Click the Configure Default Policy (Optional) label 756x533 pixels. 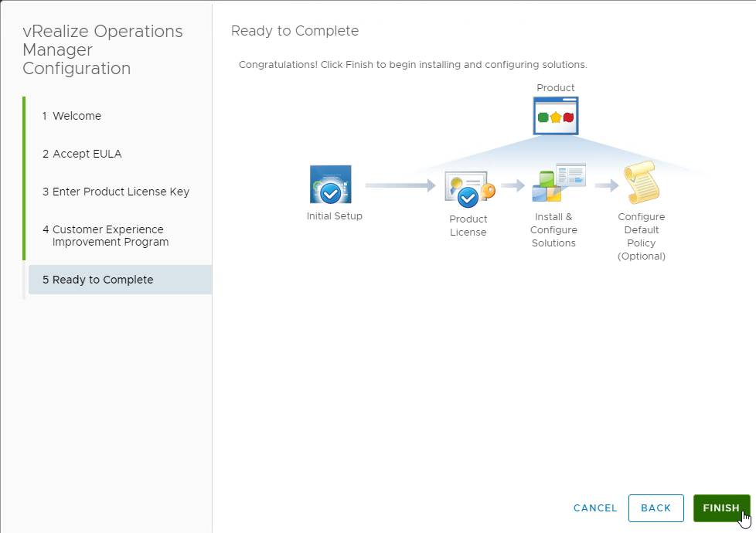(642, 236)
